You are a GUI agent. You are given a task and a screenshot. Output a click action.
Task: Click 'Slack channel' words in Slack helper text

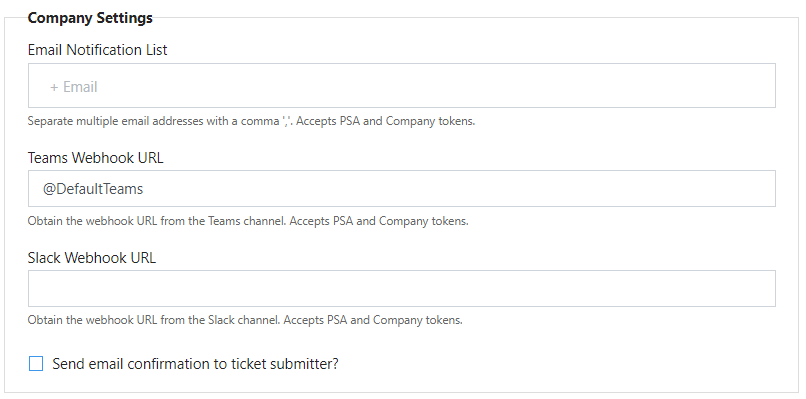pyautogui.click(x=244, y=320)
